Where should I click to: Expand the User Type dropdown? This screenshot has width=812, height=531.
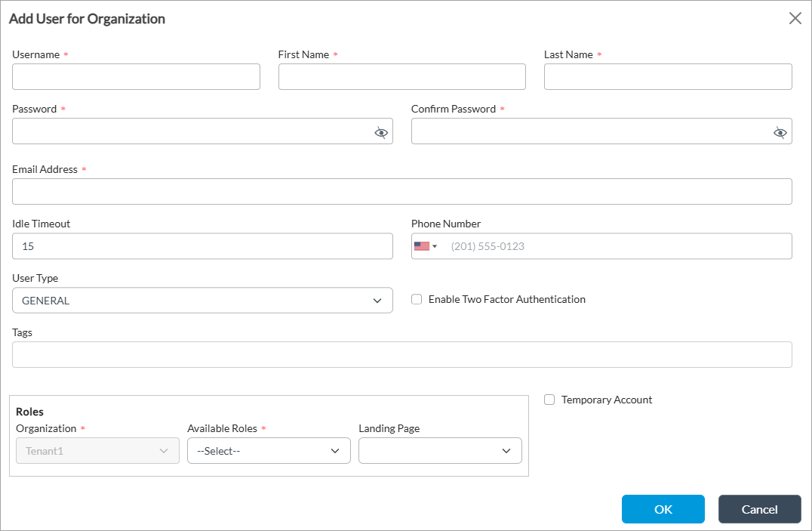[x=202, y=301]
